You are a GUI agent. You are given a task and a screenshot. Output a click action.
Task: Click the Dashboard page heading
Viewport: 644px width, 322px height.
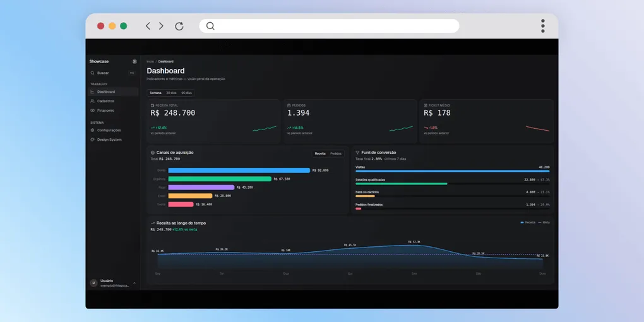pos(165,71)
